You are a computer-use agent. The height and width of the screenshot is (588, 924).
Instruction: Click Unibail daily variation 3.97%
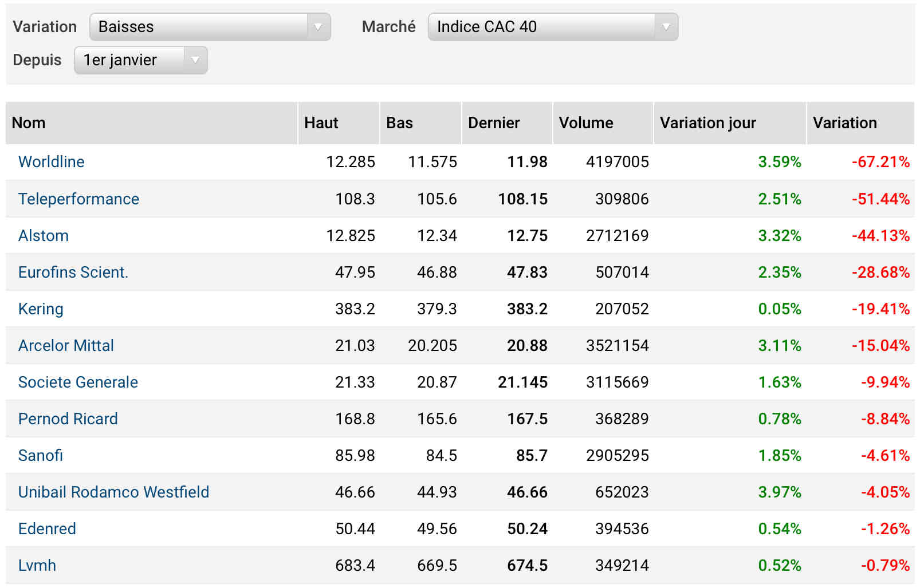[780, 492]
